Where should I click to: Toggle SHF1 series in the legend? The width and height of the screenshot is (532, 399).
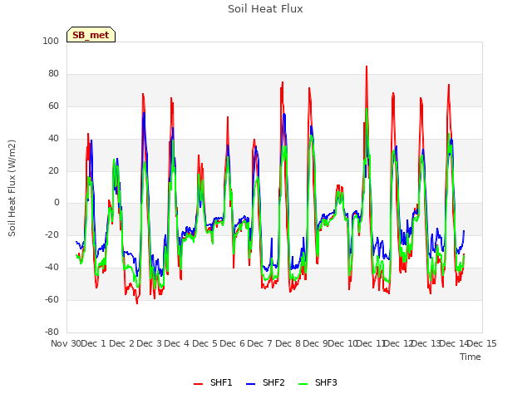(x=213, y=382)
